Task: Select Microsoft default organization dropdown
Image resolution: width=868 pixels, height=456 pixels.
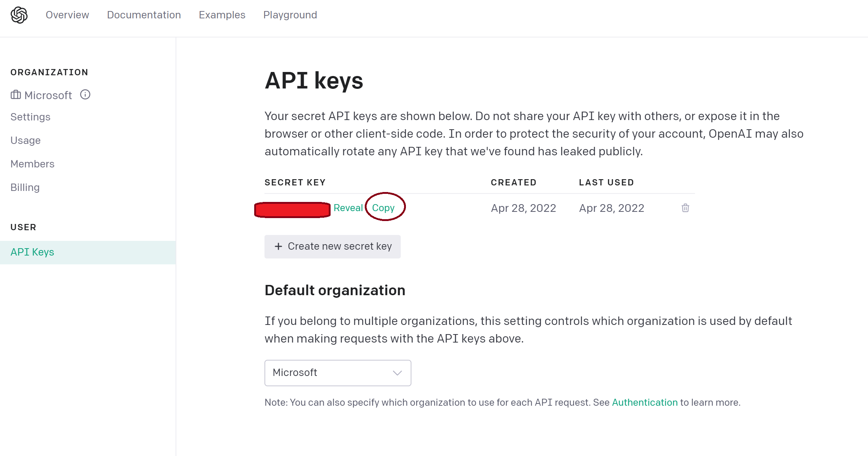Action: (338, 372)
